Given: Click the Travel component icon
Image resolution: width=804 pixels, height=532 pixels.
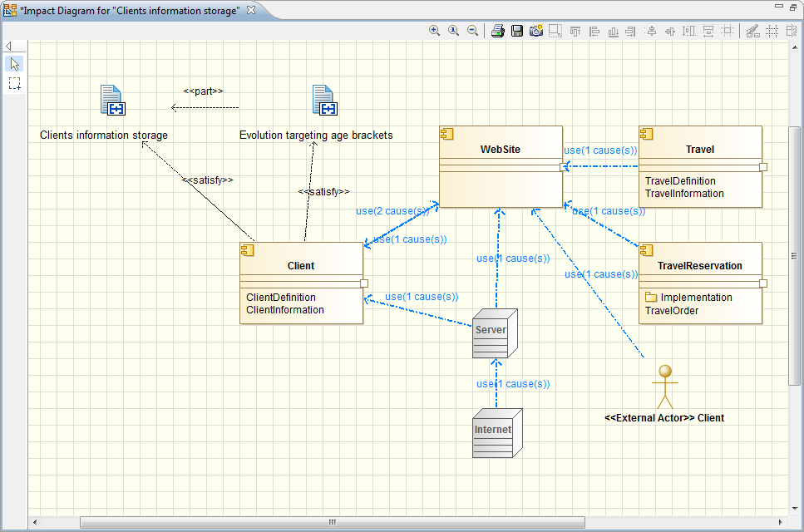Looking at the screenshot, I should pos(647,135).
